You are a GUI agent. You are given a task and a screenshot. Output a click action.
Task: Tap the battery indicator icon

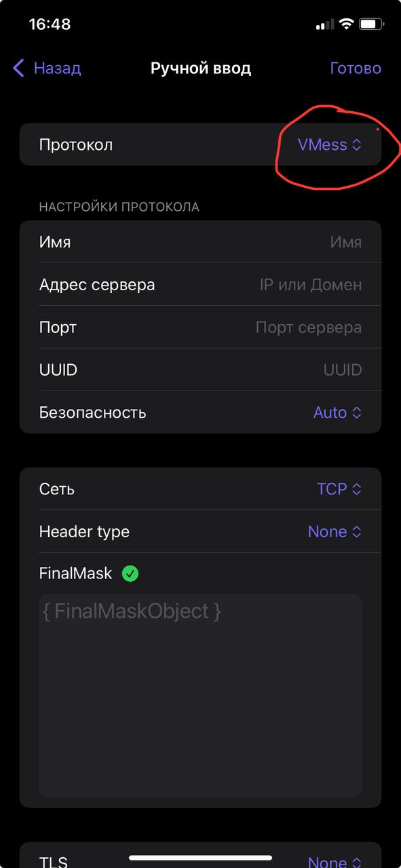tap(371, 24)
